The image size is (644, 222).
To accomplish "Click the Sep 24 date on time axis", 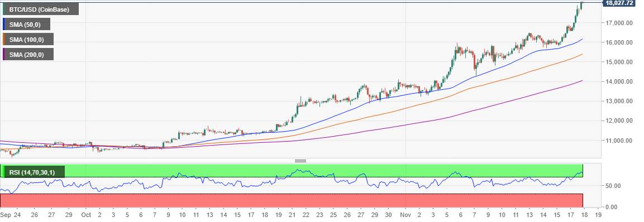I will [11, 215].
